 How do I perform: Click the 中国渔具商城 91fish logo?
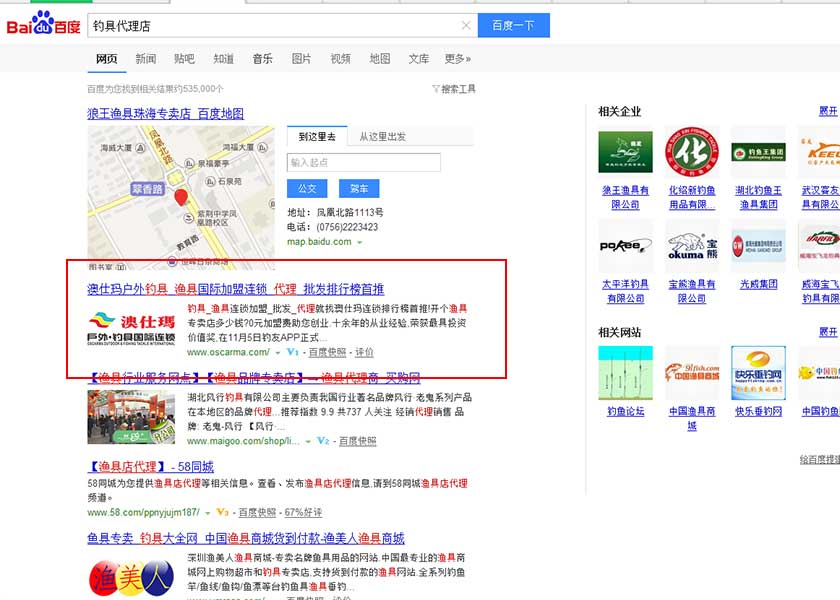(x=692, y=372)
